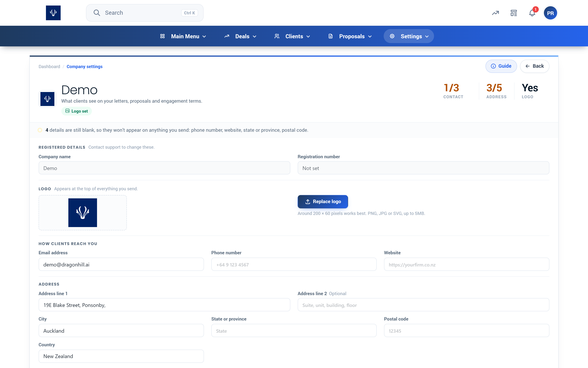Go to the Dashboard breadcrumb link
The width and height of the screenshot is (588, 368).
(49, 66)
